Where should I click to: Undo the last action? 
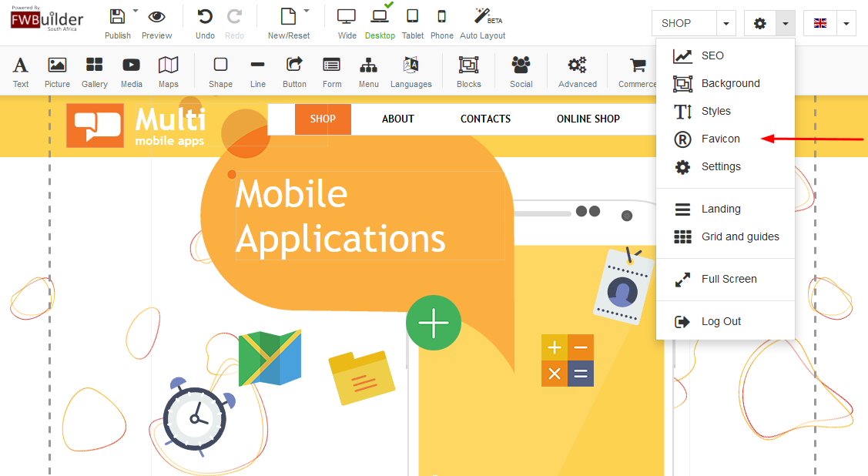[205, 17]
